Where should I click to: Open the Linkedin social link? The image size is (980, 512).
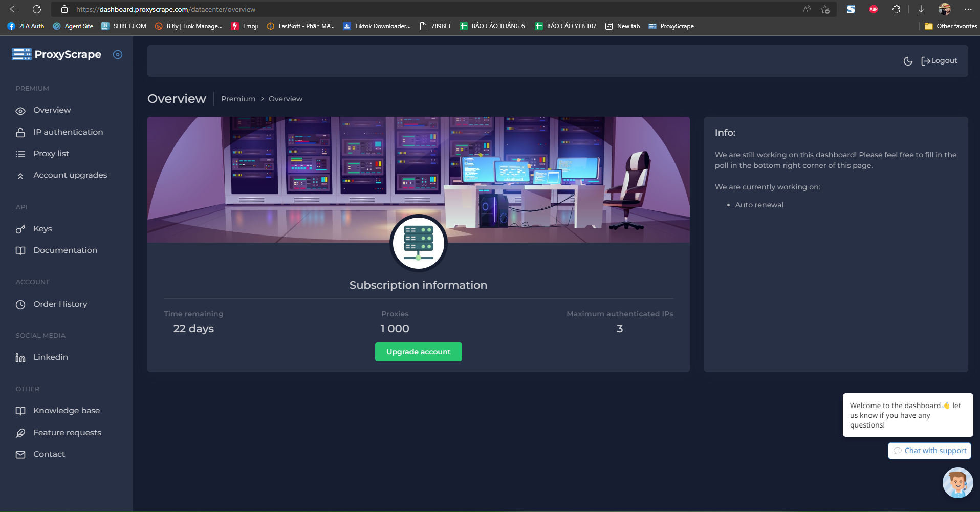pos(51,357)
